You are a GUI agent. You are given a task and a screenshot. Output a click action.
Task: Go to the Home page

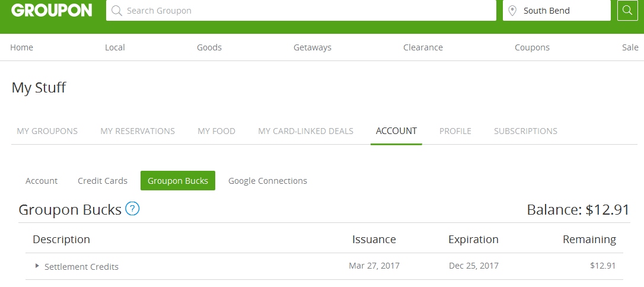(22, 47)
